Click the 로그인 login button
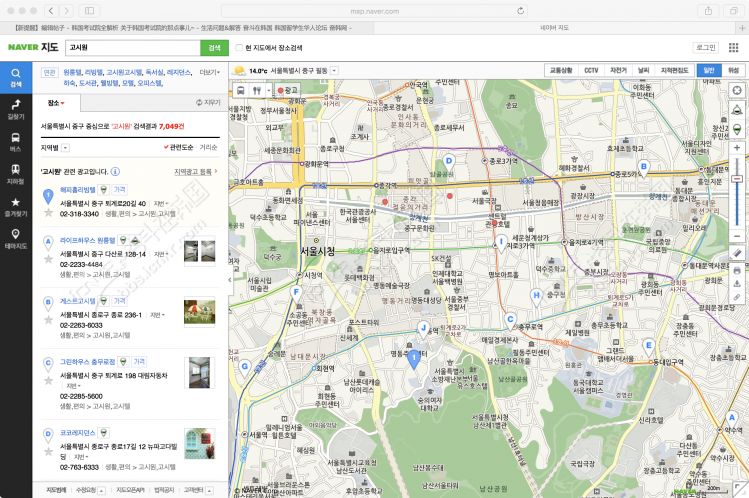This screenshot has width=749, height=498. pos(706,47)
